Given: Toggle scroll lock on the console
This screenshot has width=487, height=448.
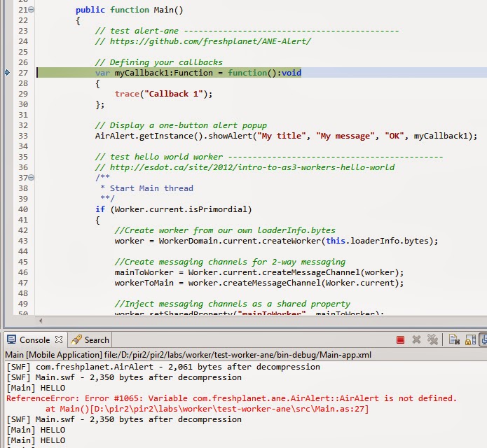Looking at the screenshot, I should (x=470, y=340).
